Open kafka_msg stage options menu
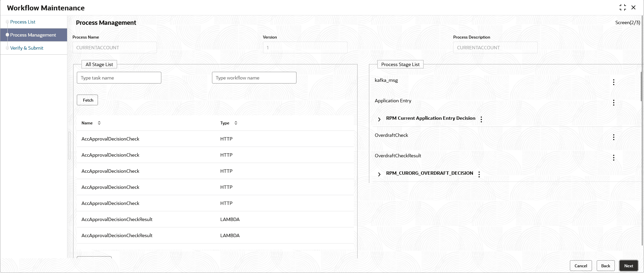Image resolution: width=644 pixels, height=273 pixels. coord(613,82)
